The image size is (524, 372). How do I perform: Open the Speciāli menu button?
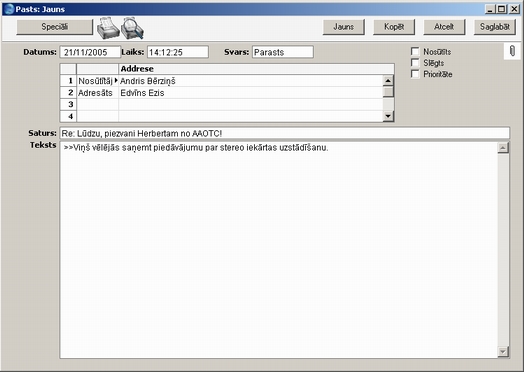(x=55, y=27)
